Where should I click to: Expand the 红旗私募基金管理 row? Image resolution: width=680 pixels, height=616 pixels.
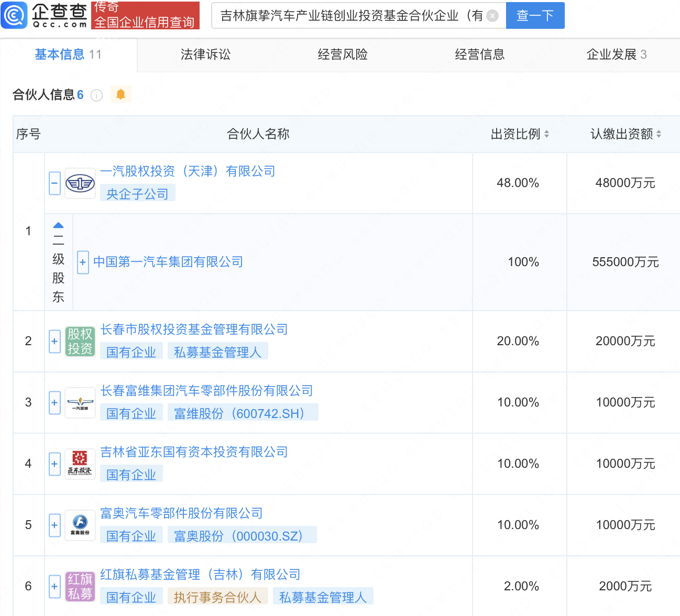[x=54, y=587]
